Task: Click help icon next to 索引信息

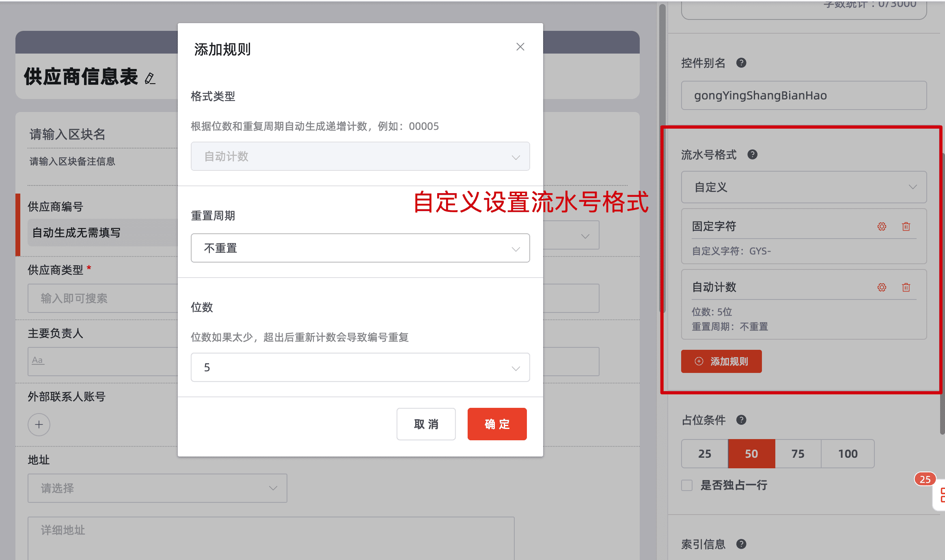Action: 741,544
